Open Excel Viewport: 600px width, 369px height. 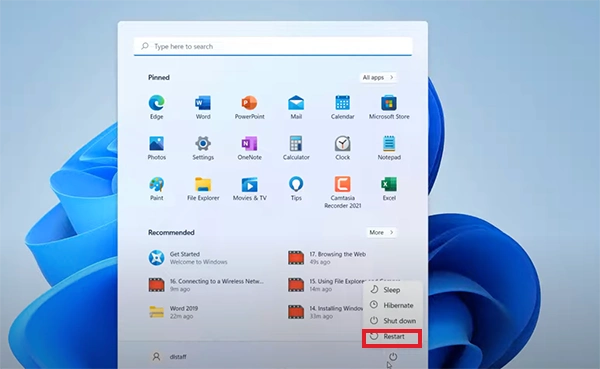[389, 188]
